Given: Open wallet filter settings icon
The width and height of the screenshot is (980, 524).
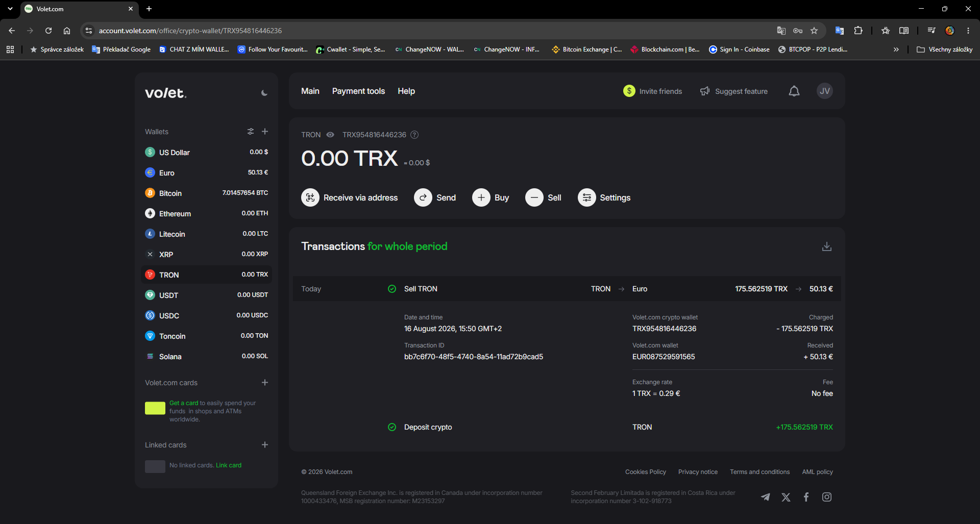Looking at the screenshot, I should [x=251, y=132].
